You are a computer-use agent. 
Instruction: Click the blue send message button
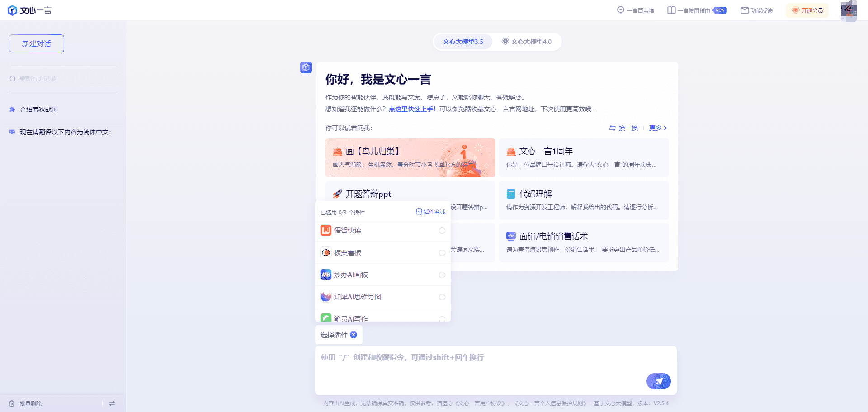pos(658,381)
